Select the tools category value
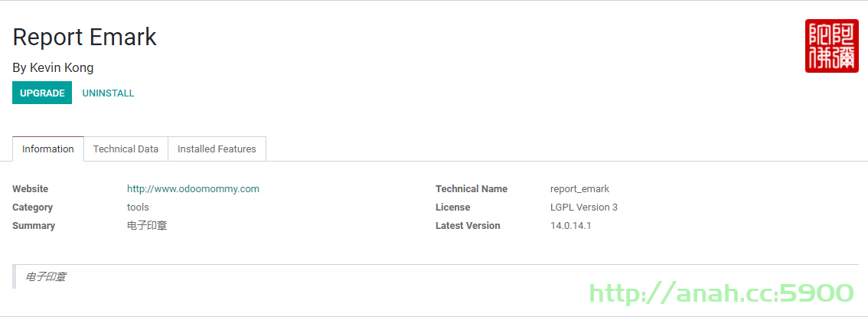The height and width of the screenshot is (317, 868). pos(138,208)
